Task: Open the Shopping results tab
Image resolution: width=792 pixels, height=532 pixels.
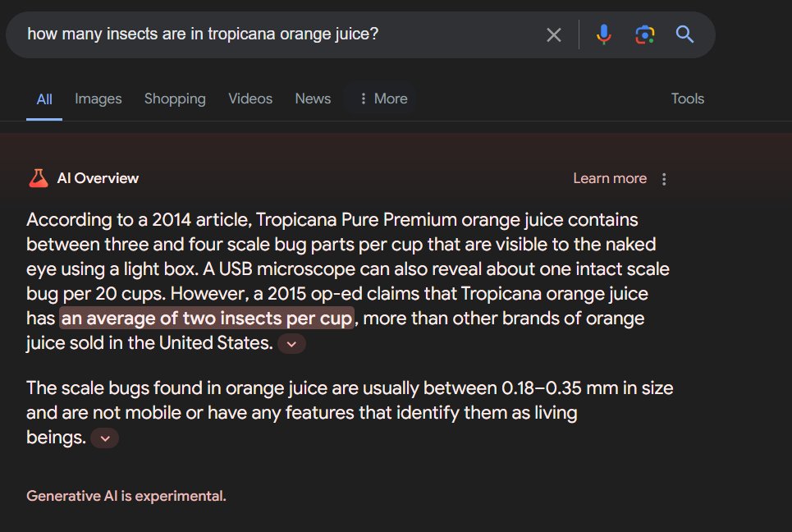Action: click(175, 99)
